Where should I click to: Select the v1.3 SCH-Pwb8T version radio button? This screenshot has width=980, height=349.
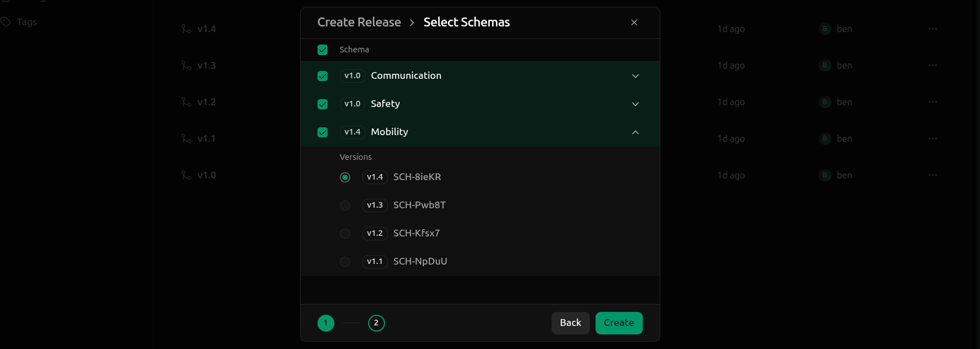(345, 205)
